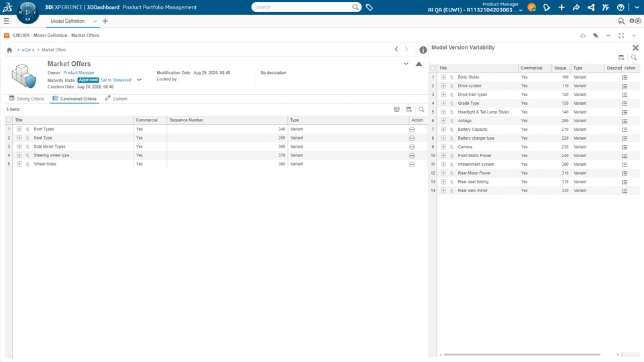Open the information panel icon
The height and width of the screenshot is (362, 644).
point(423,50)
